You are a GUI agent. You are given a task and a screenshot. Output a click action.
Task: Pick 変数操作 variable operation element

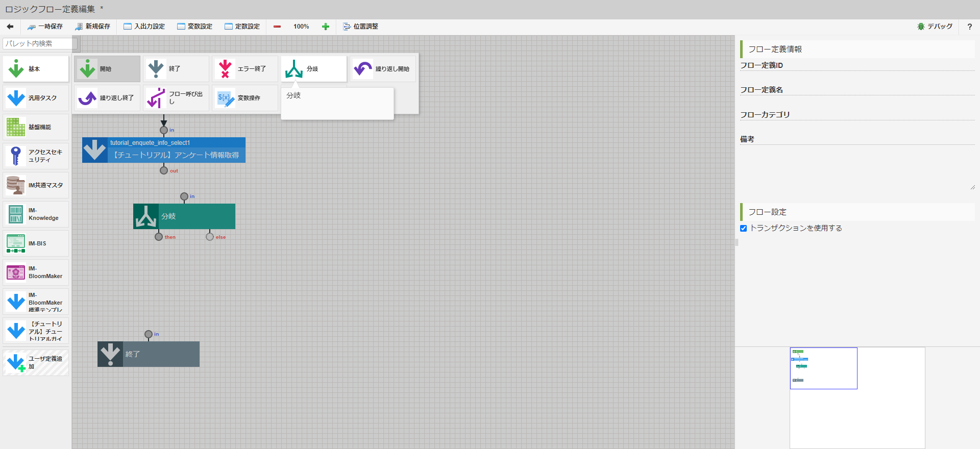tap(245, 98)
